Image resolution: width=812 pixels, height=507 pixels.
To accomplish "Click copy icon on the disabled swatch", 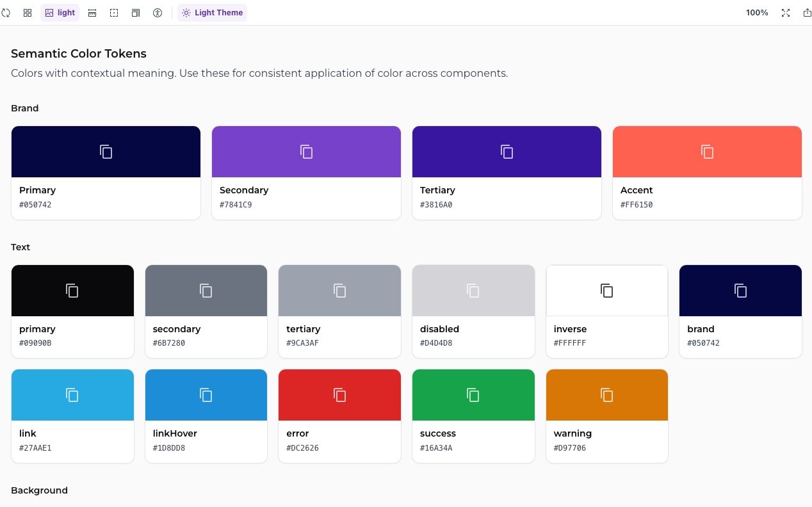I will click(x=473, y=291).
